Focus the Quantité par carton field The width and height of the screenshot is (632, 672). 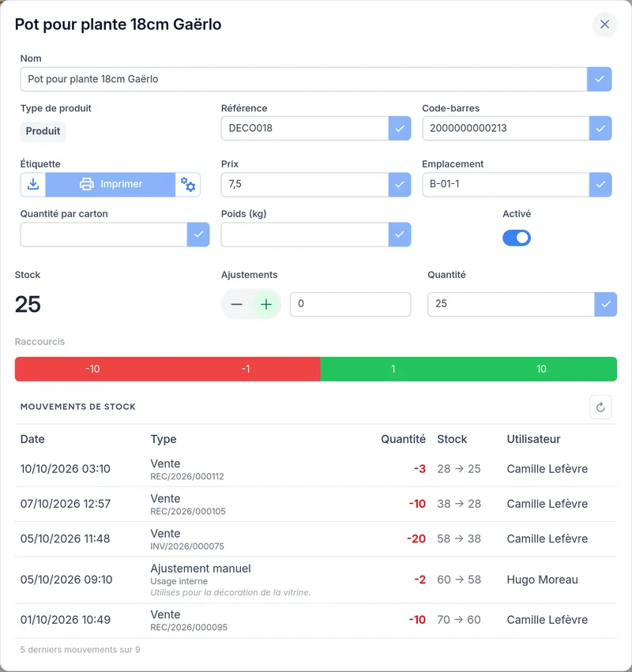tap(103, 235)
